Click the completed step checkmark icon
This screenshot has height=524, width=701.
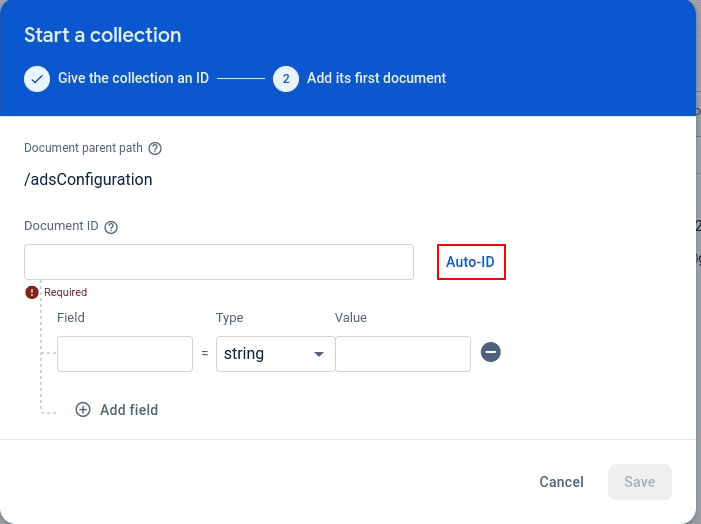click(x=37, y=78)
